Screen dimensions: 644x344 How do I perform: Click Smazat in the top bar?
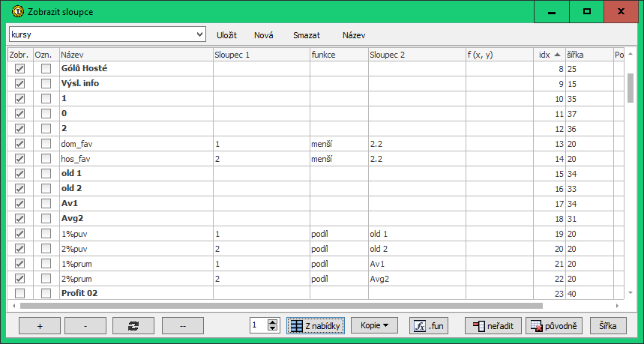[307, 35]
